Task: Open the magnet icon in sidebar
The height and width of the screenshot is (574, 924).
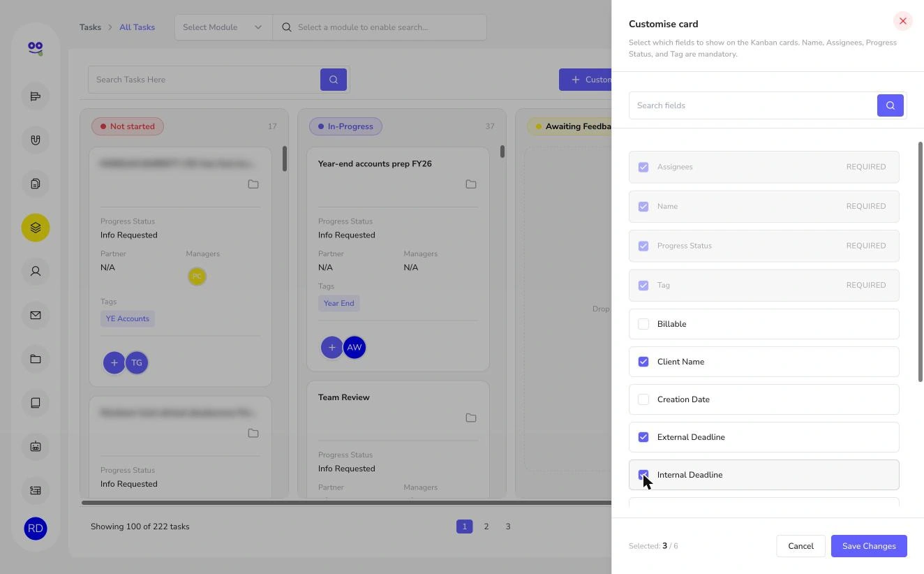Action: tap(36, 140)
